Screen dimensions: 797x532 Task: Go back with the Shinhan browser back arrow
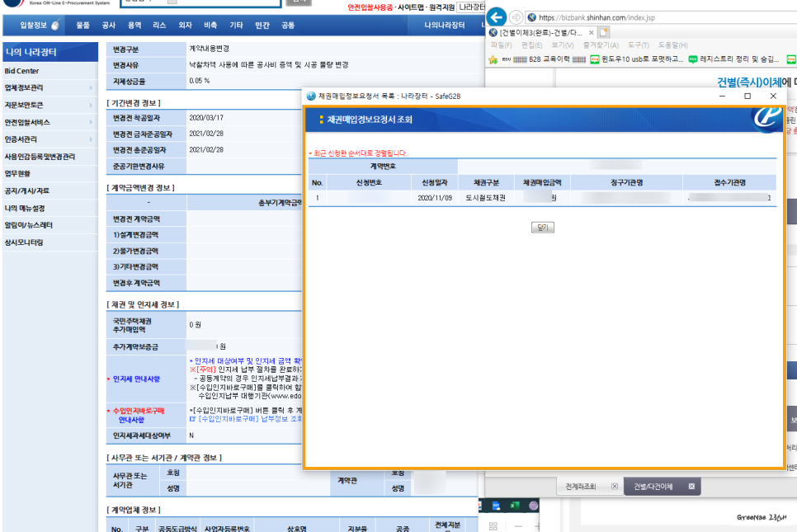click(x=496, y=17)
